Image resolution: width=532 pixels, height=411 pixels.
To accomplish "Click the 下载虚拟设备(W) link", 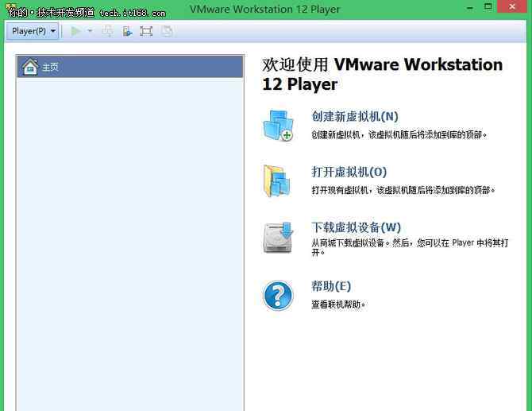I will click(x=357, y=227).
